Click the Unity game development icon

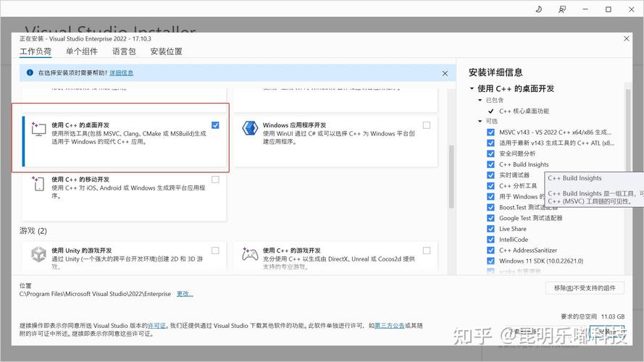point(38,254)
